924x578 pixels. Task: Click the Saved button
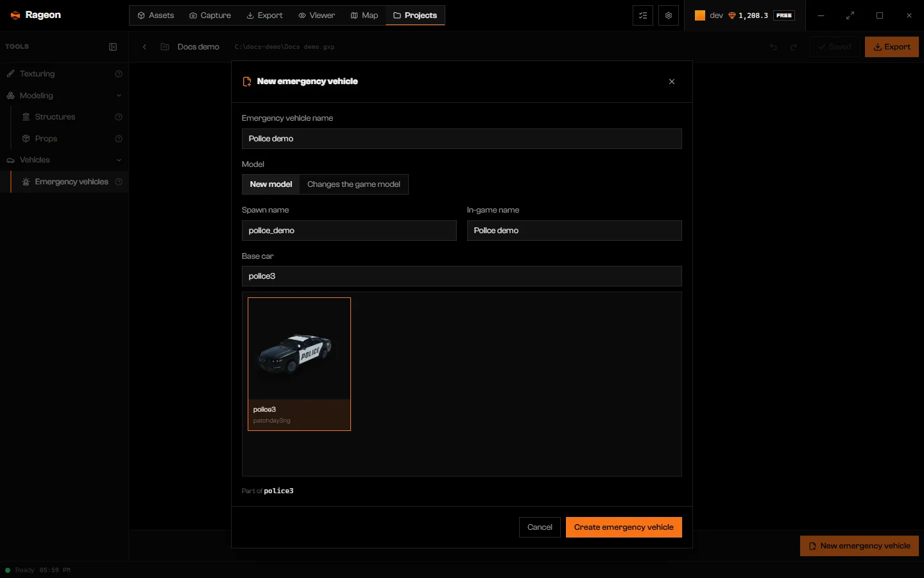click(x=834, y=47)
